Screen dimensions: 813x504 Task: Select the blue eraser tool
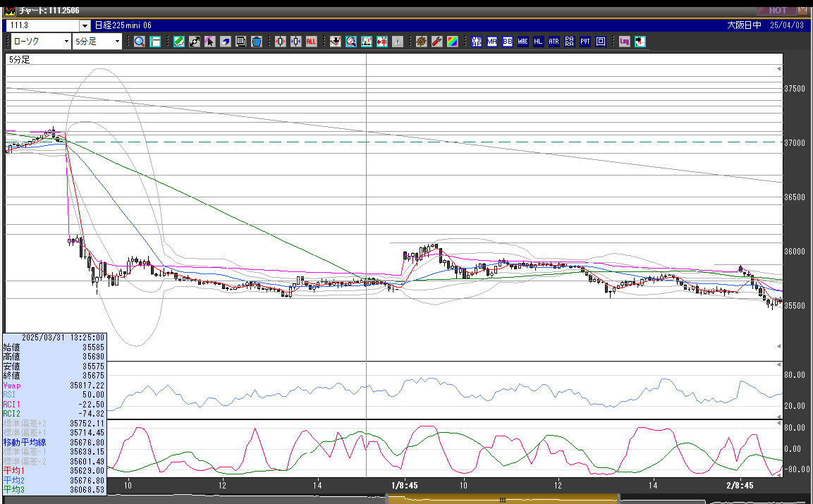point(226,42)
